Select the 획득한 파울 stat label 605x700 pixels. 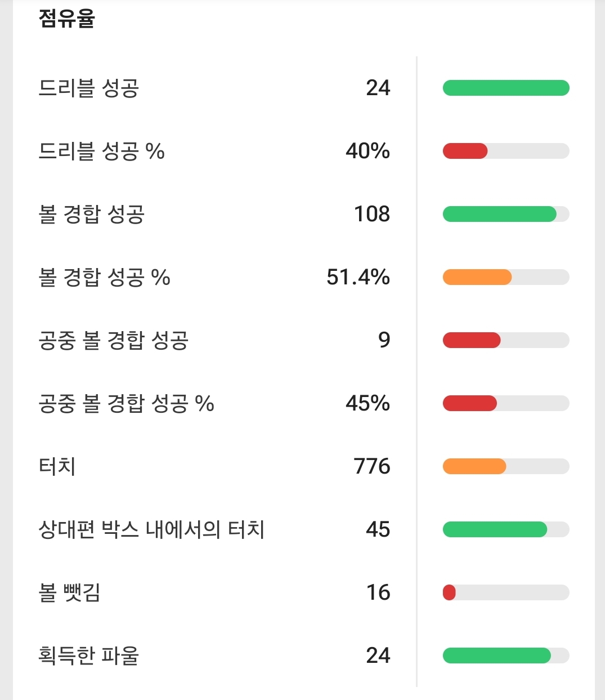[x=88, y=656]
